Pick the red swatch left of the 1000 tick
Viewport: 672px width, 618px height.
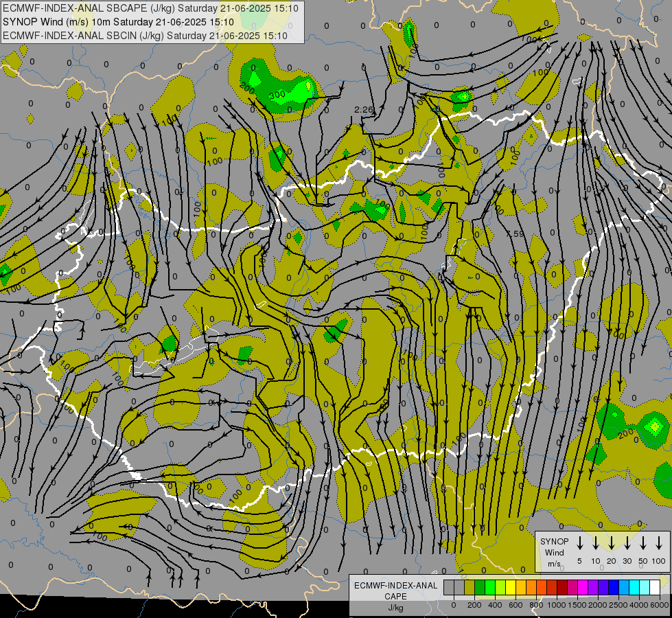pyautogui.click(x=553, y=587)
